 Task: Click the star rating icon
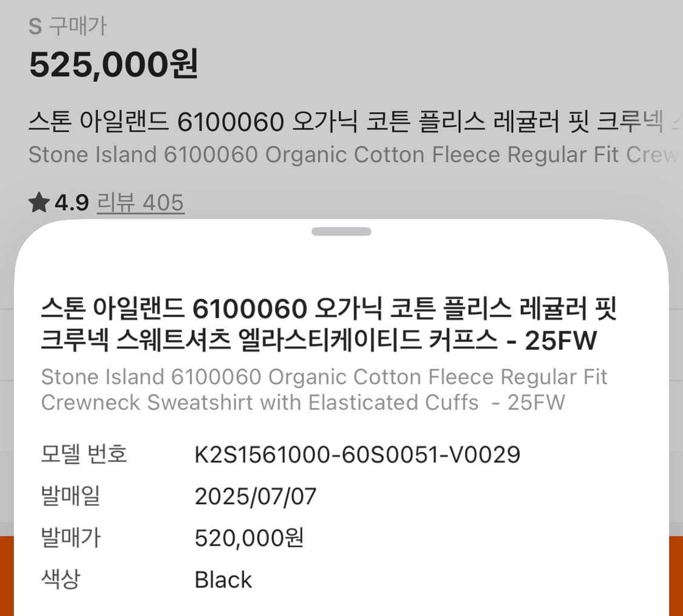39,203
